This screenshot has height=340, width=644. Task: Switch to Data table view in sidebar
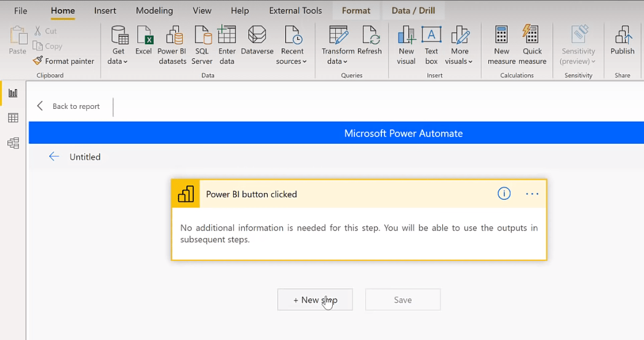coord(13,118)
